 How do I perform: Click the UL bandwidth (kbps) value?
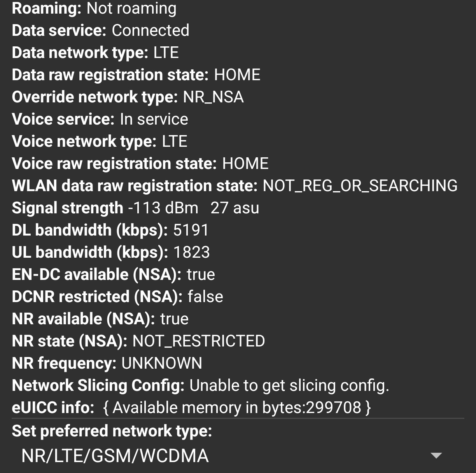click(191, 252)
